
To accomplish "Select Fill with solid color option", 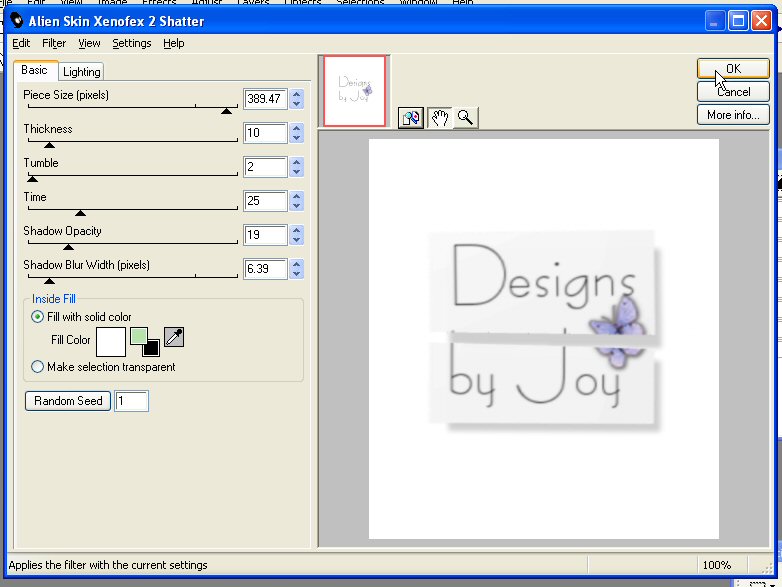I will coord(37,317).
